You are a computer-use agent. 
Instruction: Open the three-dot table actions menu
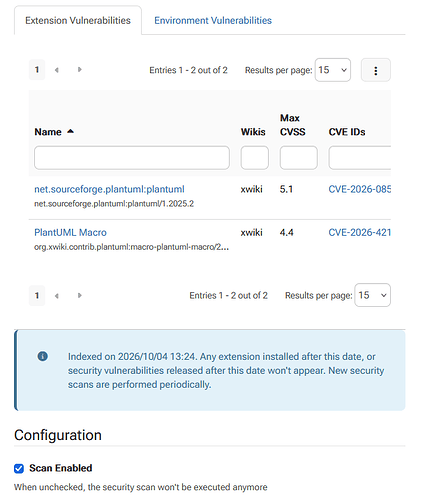tap(375, 70)
